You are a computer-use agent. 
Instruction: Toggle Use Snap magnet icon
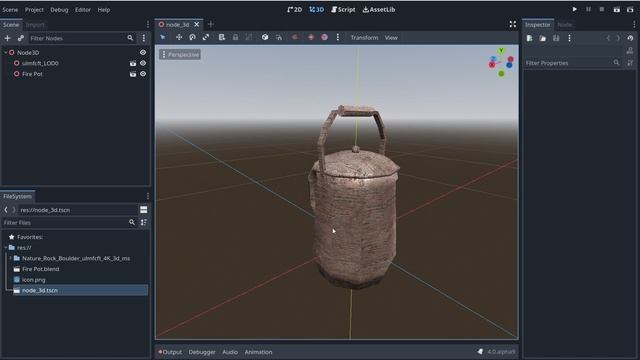pyautogui.click(x=279, y=38)
